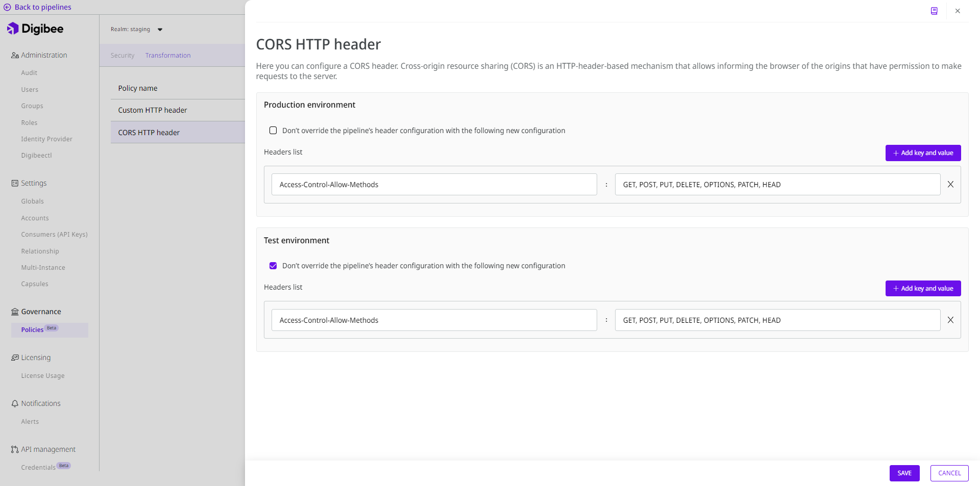
Task: Edit Test environment methods value field
Action: tap(777, 320)
